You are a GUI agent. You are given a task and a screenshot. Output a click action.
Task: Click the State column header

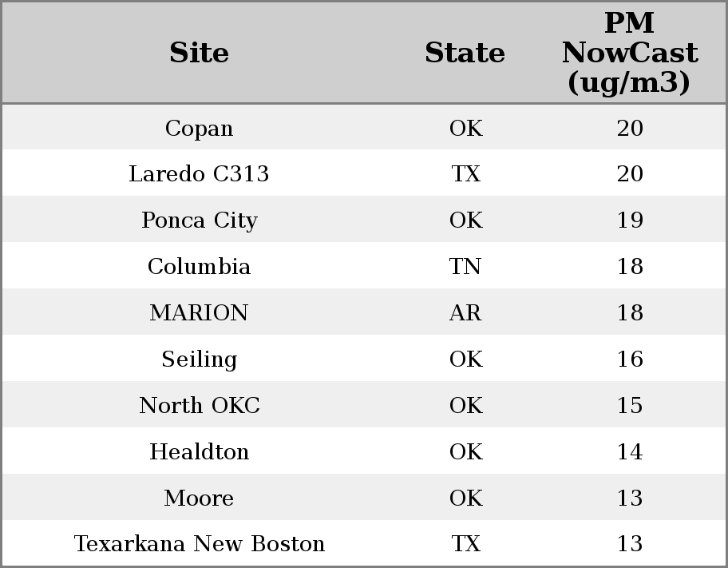pos(465,53)
